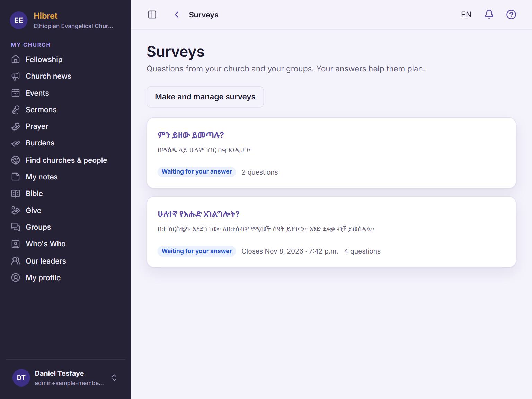532x399 pixels.
Task: Click the '2 questions' text
Action: tap(260, 172)
